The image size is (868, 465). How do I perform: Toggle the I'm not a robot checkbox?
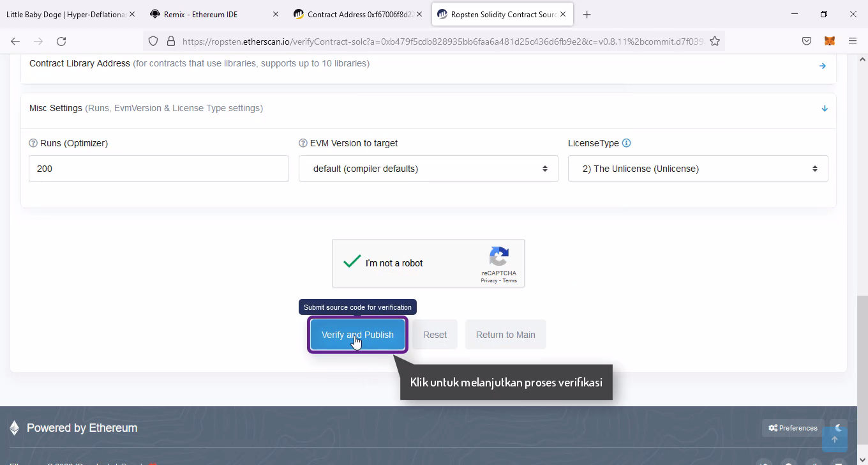[352, 263]
